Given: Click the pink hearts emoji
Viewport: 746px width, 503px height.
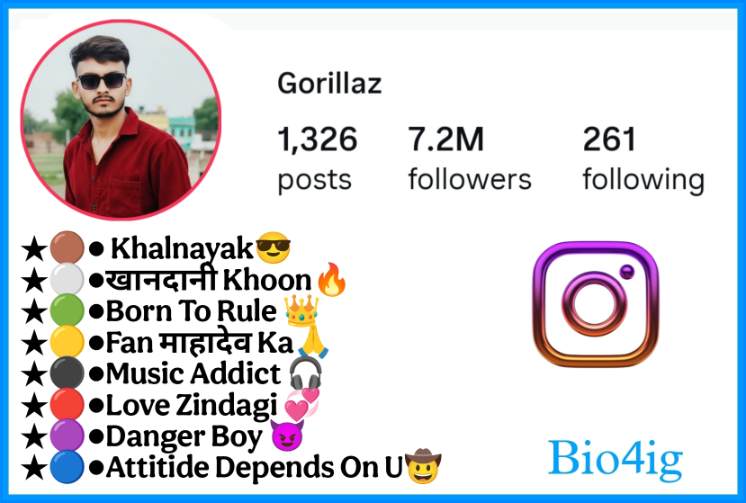Looking at the screenshot, I should pyautogui.click(x=302, y=404).
